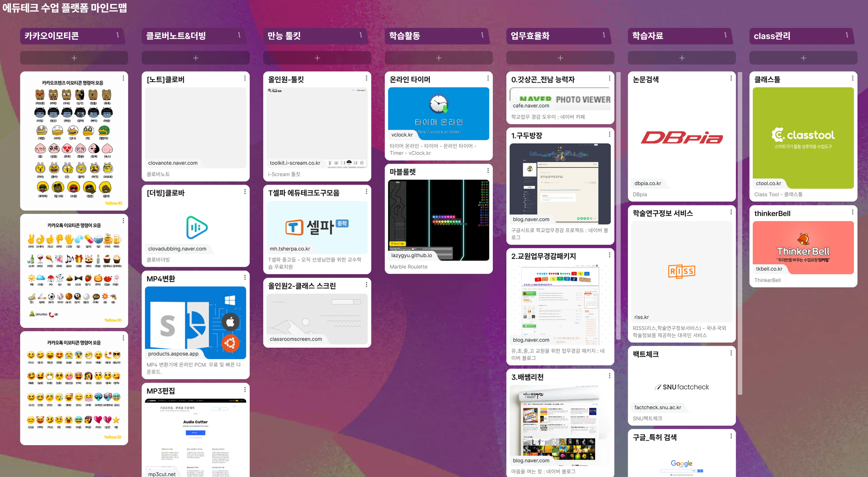The height and width of the screenshot is (477, 868).
Task: Open the Marble Roulette game thumbnail
Action: tap(439, 220)
